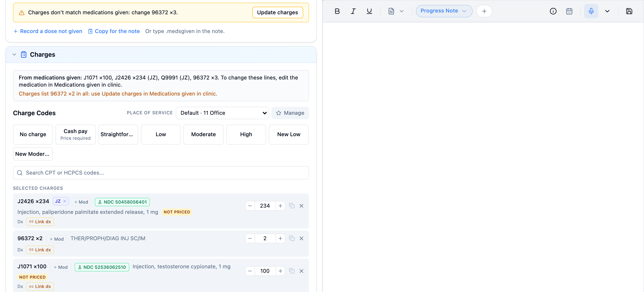Remove the 96372 charge line
This screenshot has height=292, width=644.
click(x=301, y=238)
